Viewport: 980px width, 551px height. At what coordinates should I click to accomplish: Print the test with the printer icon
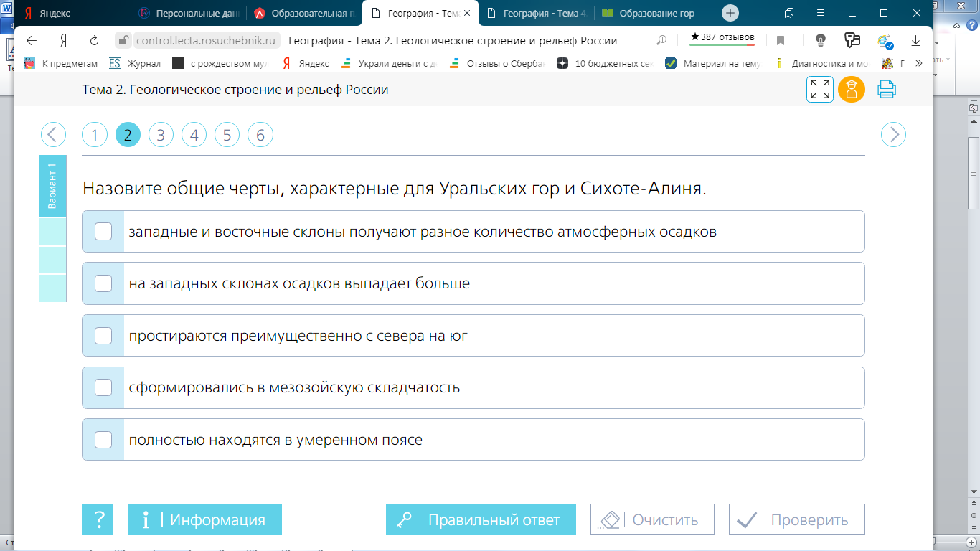click(x=887, y=90)
